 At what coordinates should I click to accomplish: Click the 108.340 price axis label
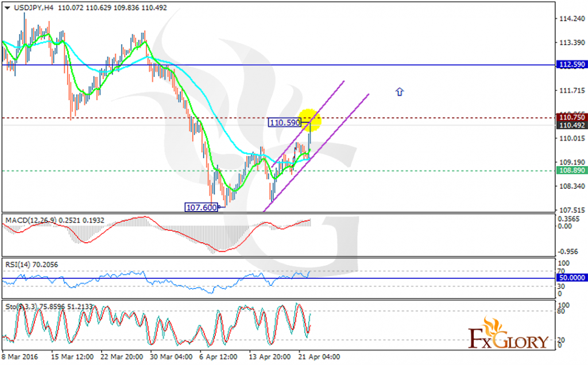[572, 187]
